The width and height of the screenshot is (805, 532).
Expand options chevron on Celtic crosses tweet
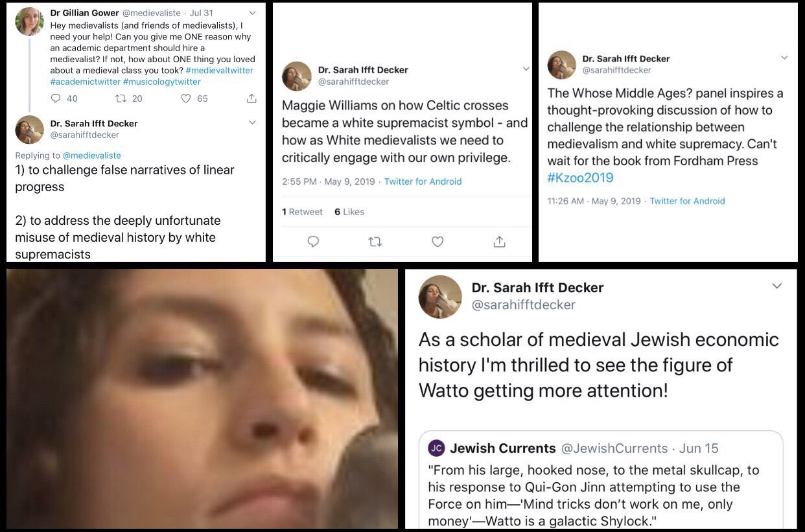526,69
